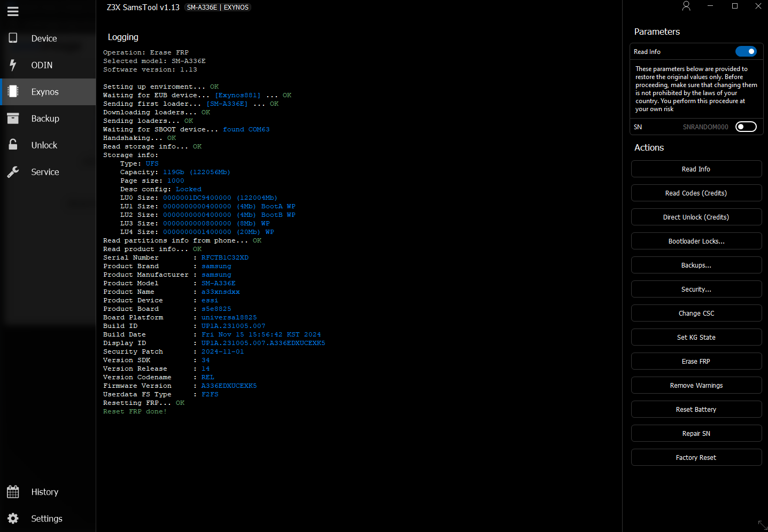Click the SM-A336E | EXYNOS model badge

[x=218, y=7]
